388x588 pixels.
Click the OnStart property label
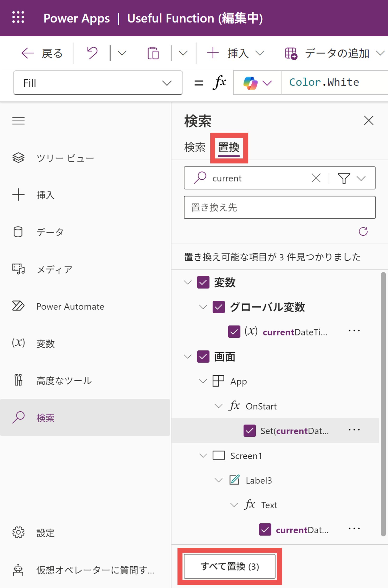(261, 406)
